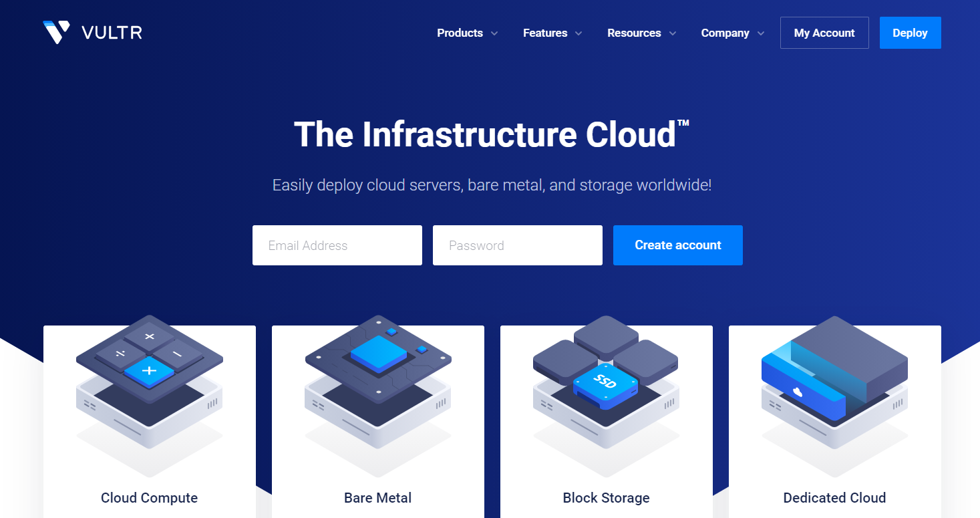The height and width of the screenshot is (518, 980).
Task: Click "The Infrastructure Cloud" headline
Action: pos(492,134)
